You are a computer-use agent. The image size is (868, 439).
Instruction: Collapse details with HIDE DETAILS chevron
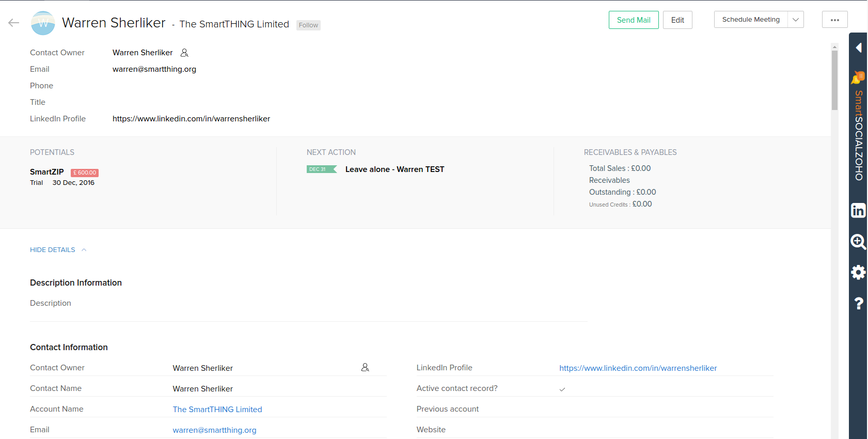point(84,250)
